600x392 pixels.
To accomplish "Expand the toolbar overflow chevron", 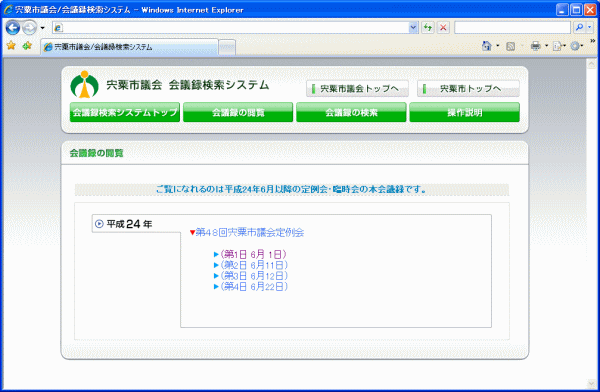I will pos(593,41).
